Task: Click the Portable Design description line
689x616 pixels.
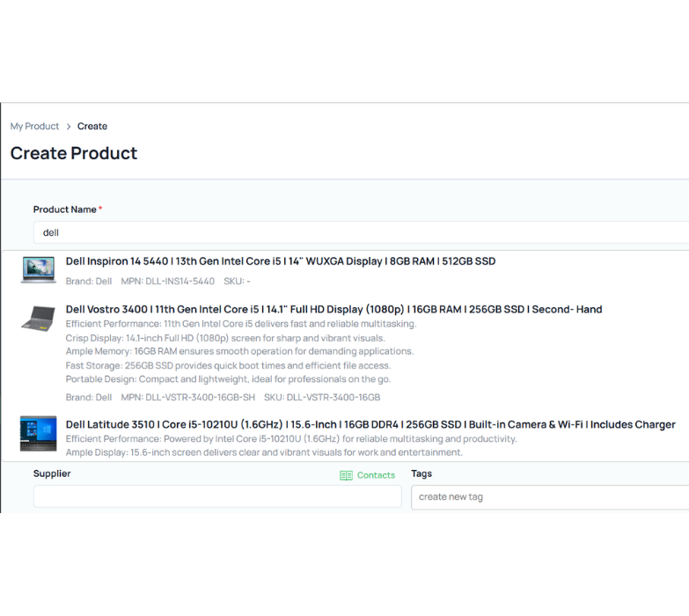Action: pyautogui.click(x=229, y=379)
